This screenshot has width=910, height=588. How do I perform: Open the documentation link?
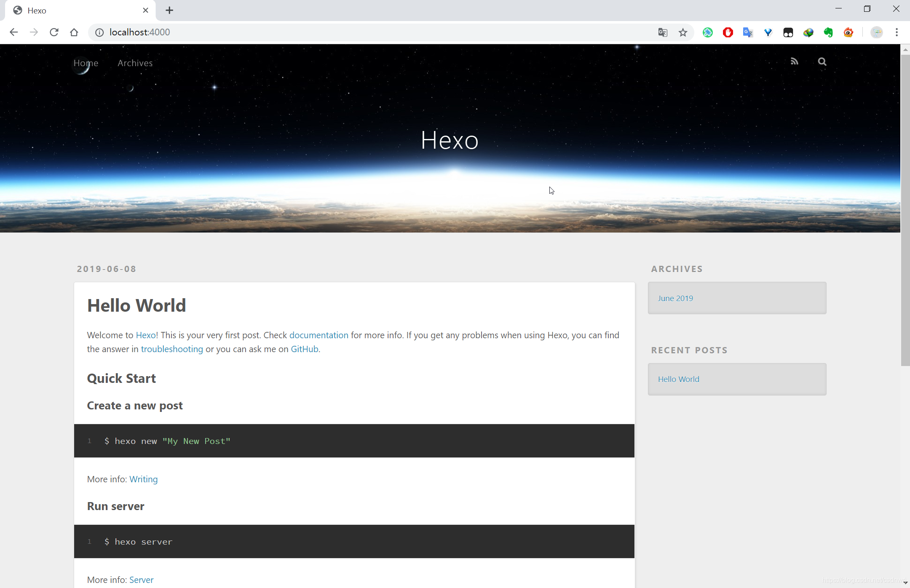point(318,335)
